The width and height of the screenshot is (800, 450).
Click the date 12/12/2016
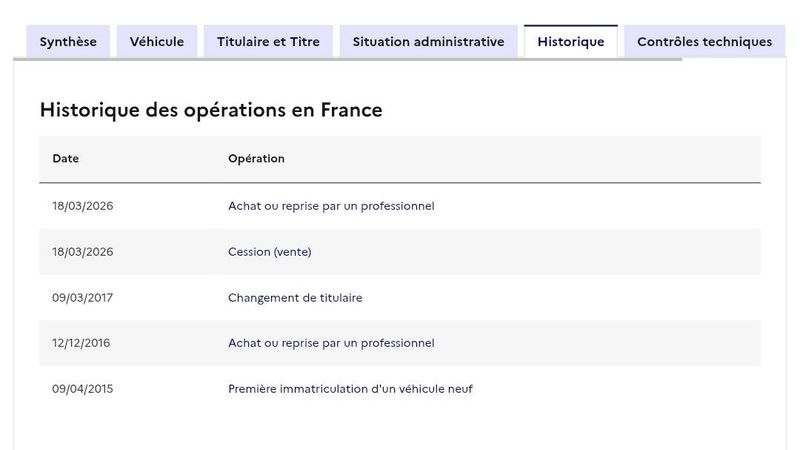(81, 343)
